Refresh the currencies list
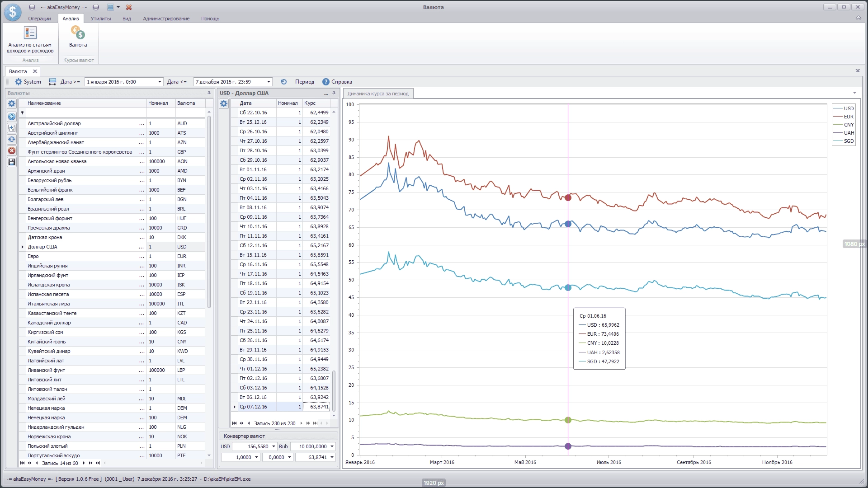 tap(12, 139)
